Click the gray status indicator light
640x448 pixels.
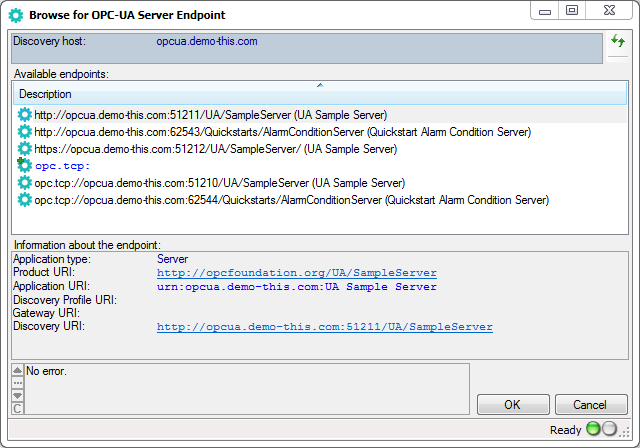click(610, 430)
